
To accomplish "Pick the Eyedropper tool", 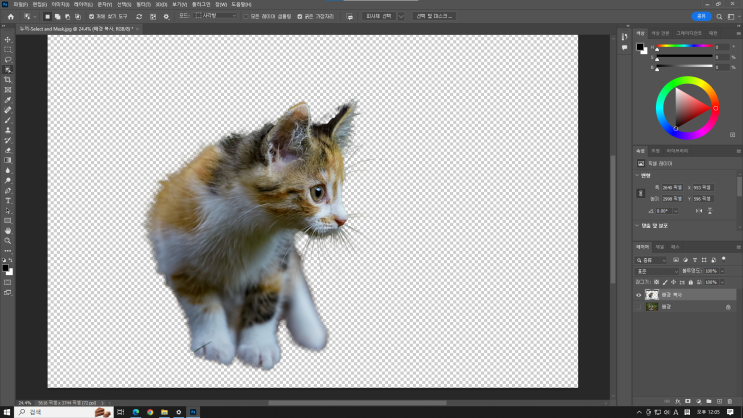I will [x=8, y=100].
